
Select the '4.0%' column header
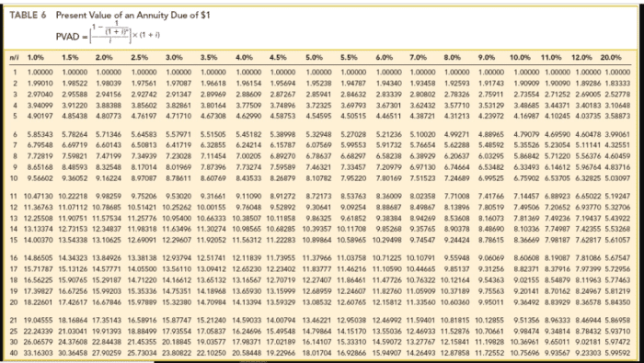pos(244,57)
